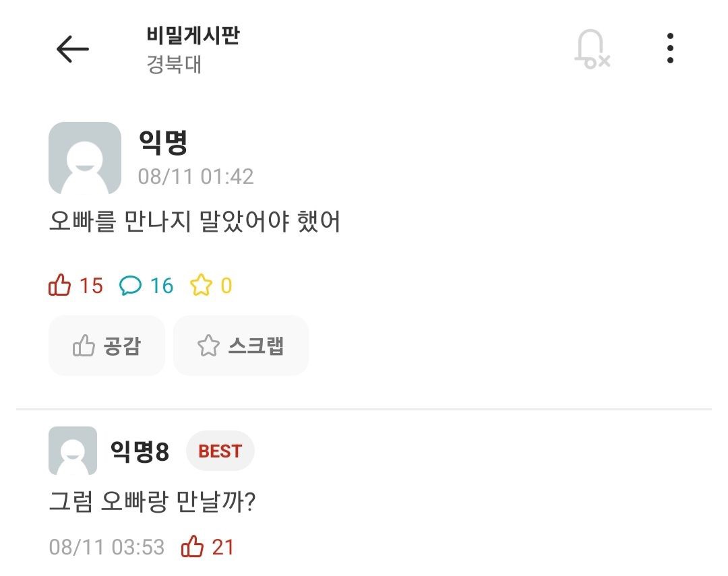This screenshot has height=576, width=728.
Task: Tap the 비밀게시판 board title
Action: click(193, 35)
